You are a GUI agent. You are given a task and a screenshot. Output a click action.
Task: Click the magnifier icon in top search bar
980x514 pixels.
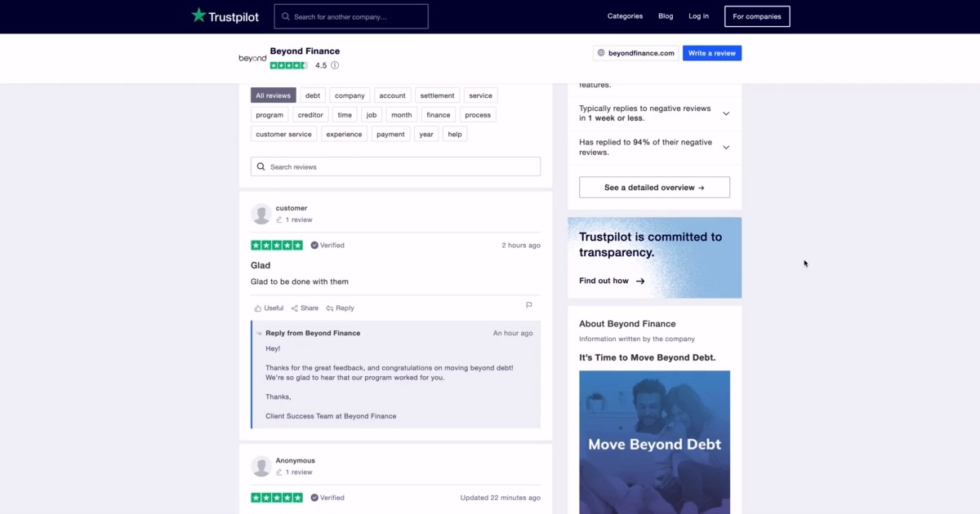pyautogui.click(x=285, y=16)
